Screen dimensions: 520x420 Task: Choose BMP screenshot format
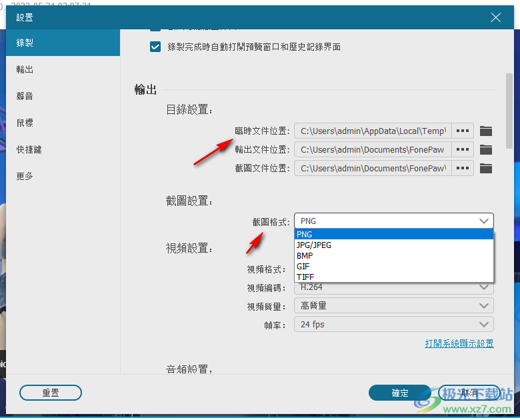[x=394, y=255]
